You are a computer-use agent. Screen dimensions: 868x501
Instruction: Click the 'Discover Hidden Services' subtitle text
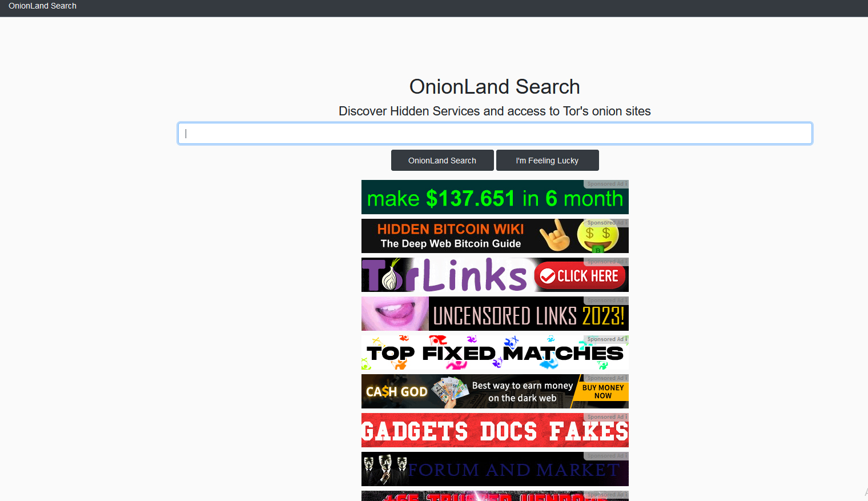pyautogui.click(x=495, y=111)
